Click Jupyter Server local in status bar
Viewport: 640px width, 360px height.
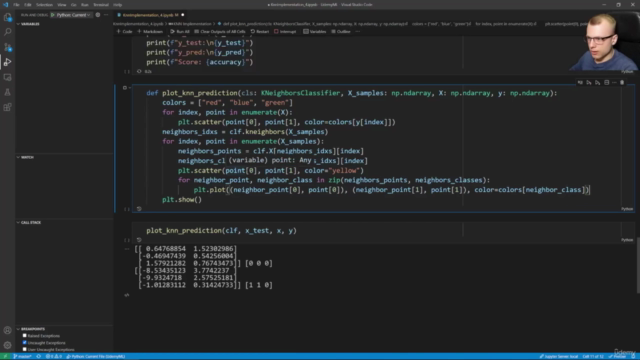558,356
